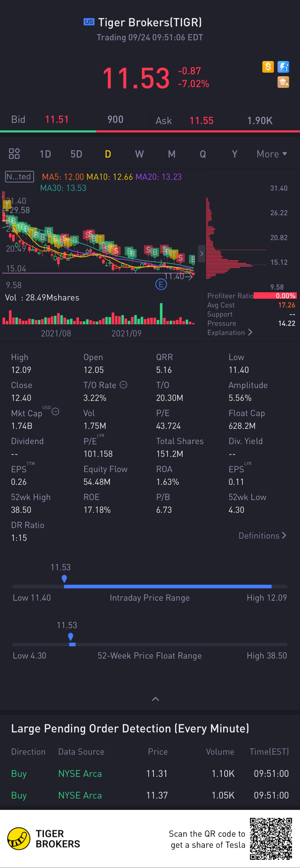
Task: Toggle the chart side panel arrow
Action: 202,253
